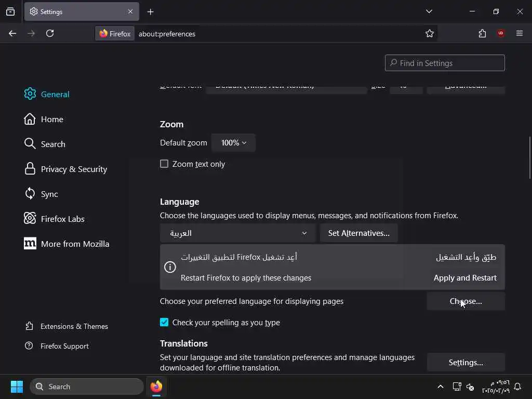The height and width of the screenshot is (399, 532).
Task: Open the notification bell in system tray
Action: coord(517,387)
